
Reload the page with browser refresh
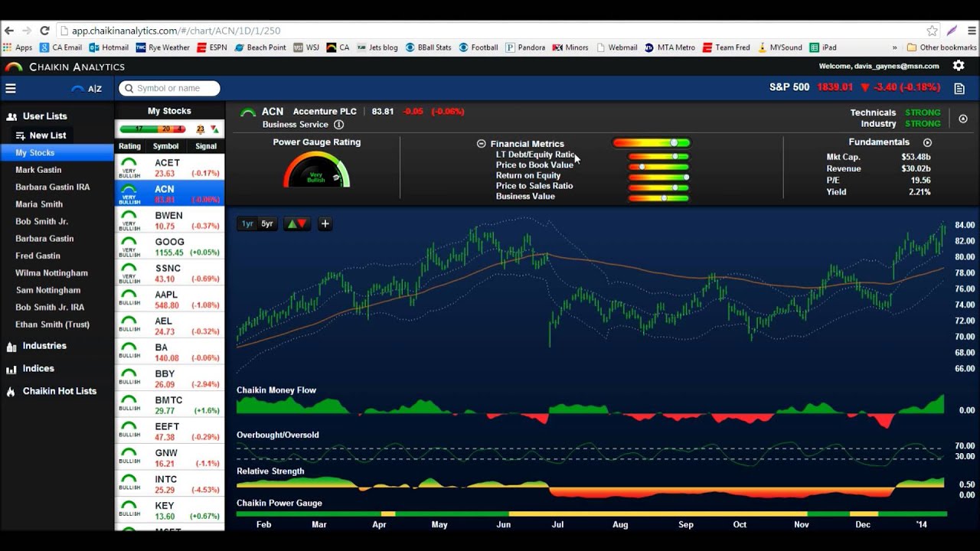pos(44,31)
